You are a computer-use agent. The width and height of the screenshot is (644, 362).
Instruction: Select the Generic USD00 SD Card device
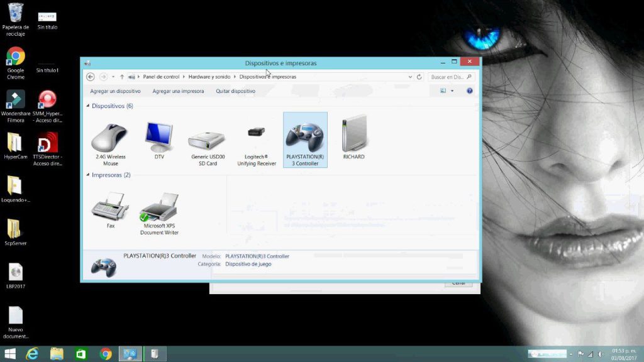pyautogui.click(x=207, y=137)
